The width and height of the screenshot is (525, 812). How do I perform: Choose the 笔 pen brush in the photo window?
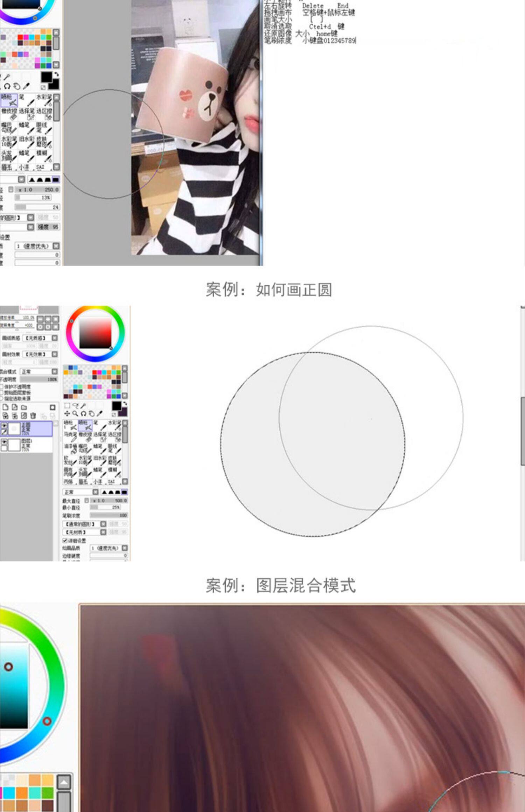pos(27,100)
